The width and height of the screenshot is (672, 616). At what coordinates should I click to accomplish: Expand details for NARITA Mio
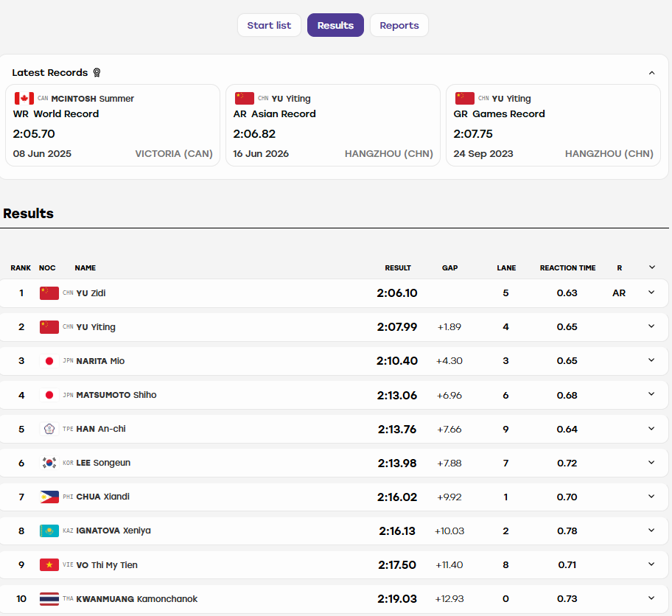[651, 360]
